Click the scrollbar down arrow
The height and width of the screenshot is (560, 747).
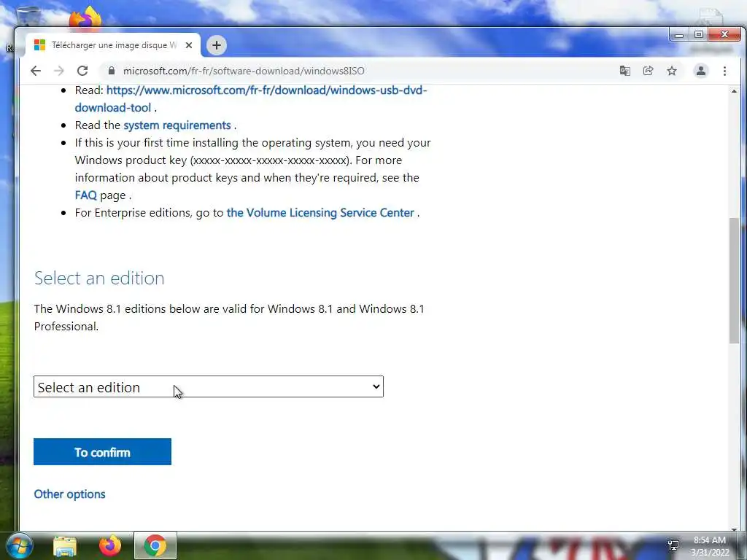[x=734, y=528]
